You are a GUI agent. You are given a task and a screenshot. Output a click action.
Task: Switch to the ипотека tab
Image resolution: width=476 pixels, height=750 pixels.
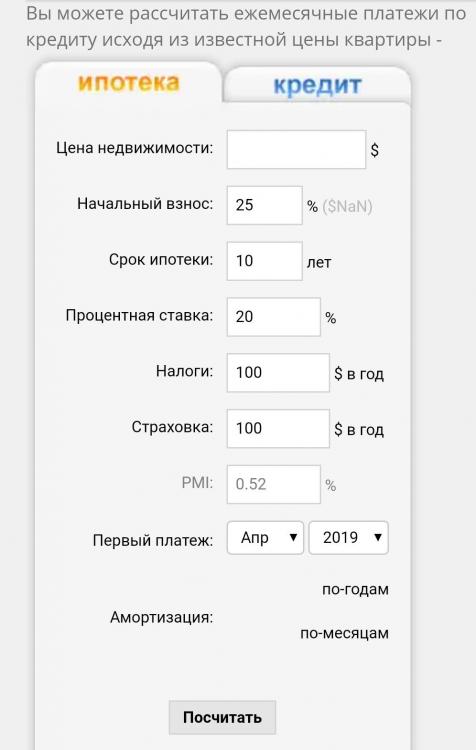128,82
